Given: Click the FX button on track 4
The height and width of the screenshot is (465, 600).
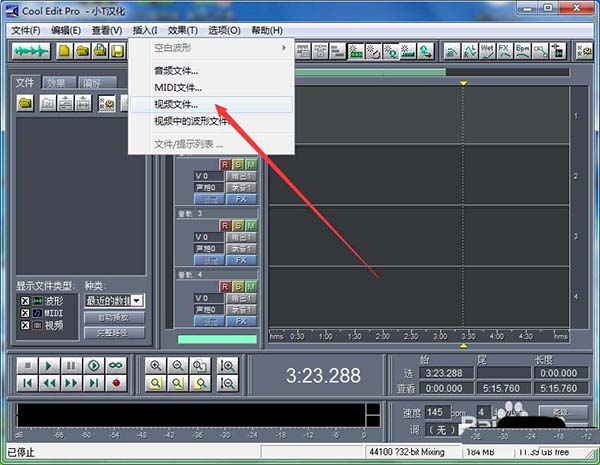Looking at the screenshot, I should (241, 321).
